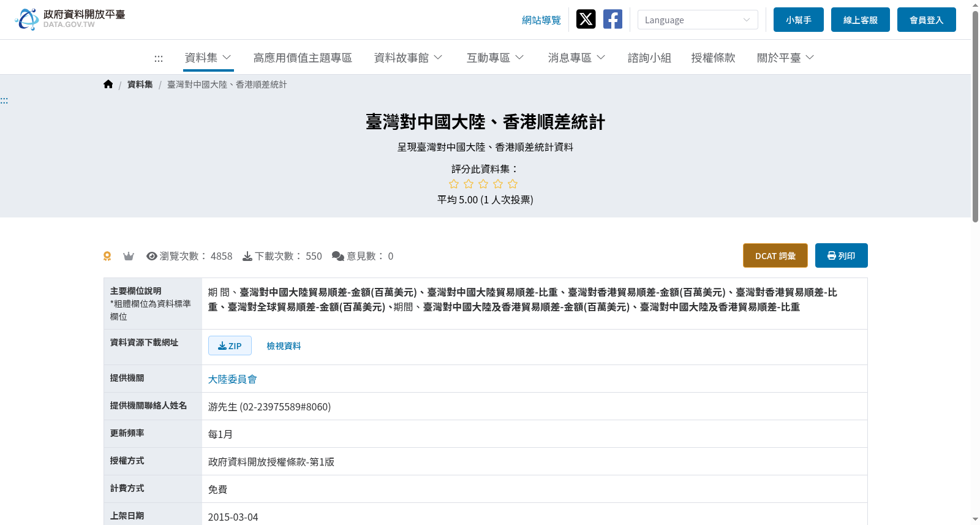Click the download-count icon

point(247,256)
